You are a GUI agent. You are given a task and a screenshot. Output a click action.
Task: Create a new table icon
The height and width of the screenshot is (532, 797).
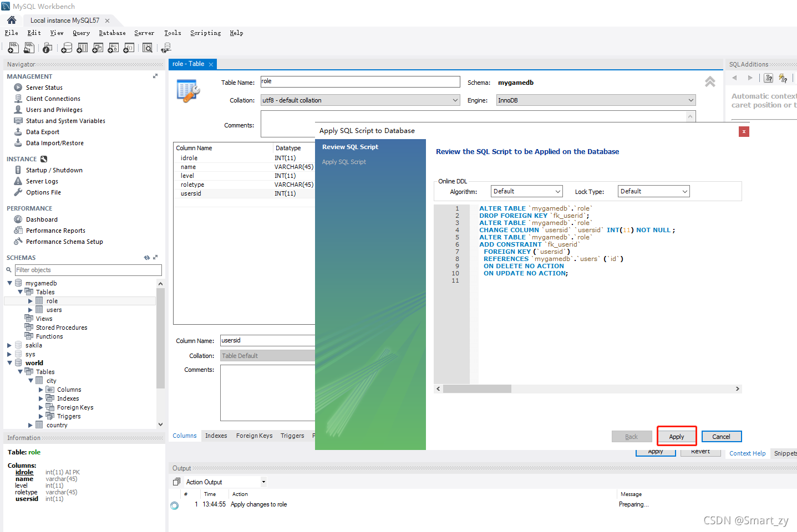click(x=82, y=48)
